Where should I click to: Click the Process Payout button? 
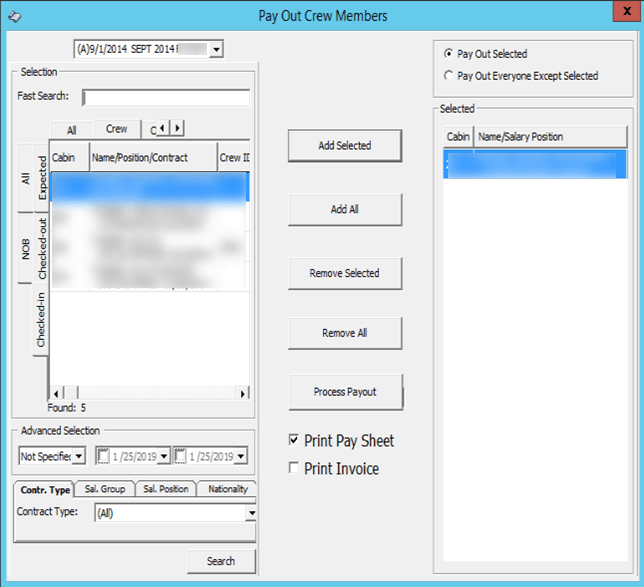[x=345, y=392]
